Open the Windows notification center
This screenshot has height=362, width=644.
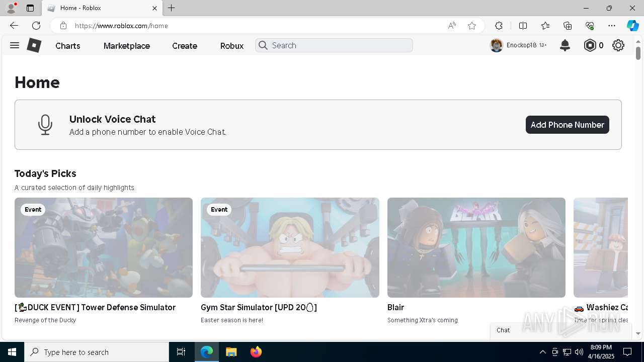[627, 352]
